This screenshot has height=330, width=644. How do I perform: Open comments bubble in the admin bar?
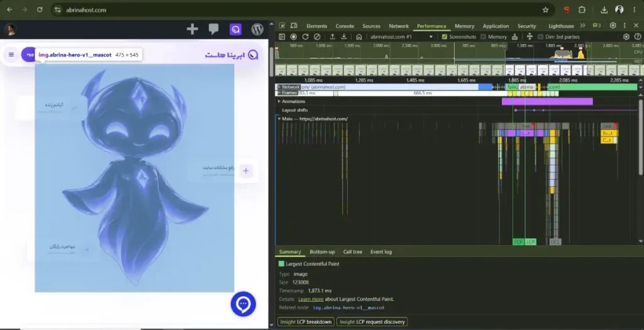(x=214, y=29)
